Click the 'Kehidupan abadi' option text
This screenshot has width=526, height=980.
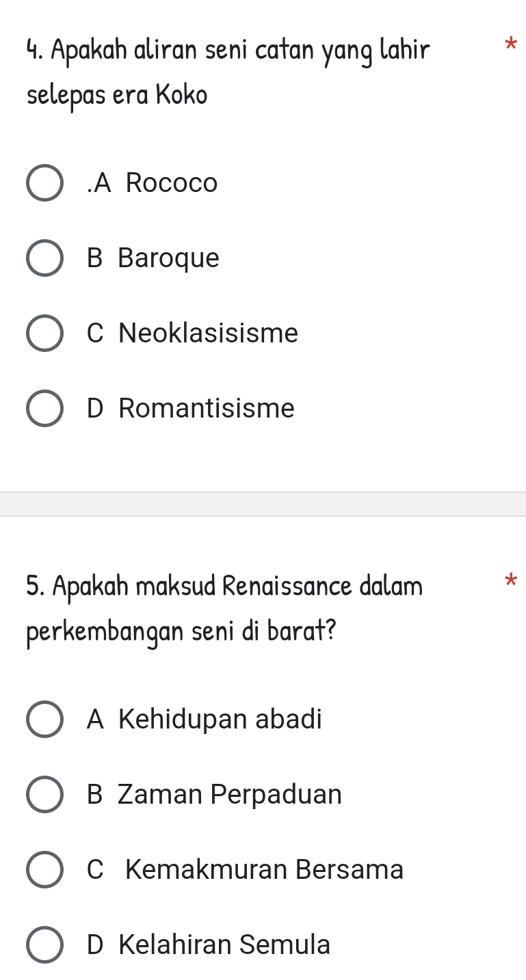220,719
